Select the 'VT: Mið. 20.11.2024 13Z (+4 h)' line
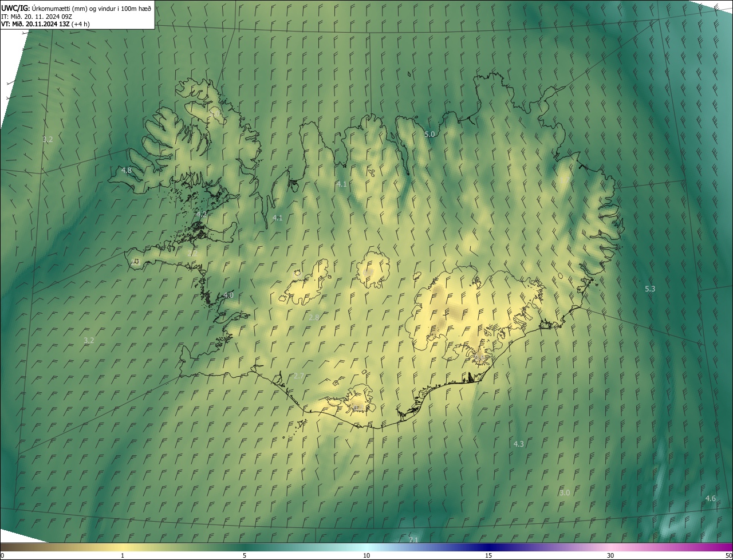The width and height of the screenshot is (733, 560). (x=46, y=24)
